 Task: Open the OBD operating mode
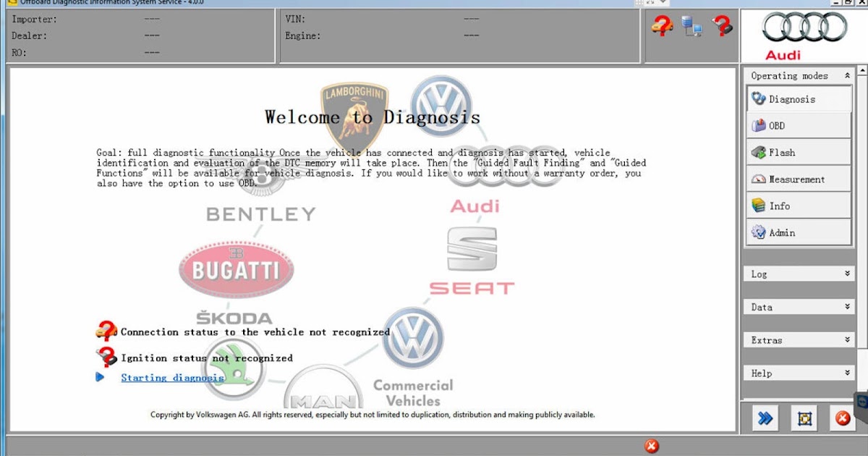tap(799, 126)
